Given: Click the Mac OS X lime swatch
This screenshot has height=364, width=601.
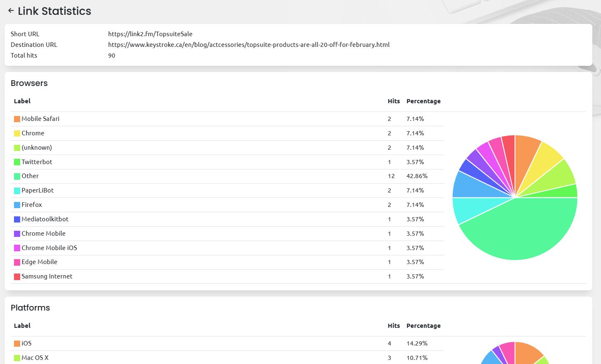Looking at the screenshot, I should tap(17, 358).
